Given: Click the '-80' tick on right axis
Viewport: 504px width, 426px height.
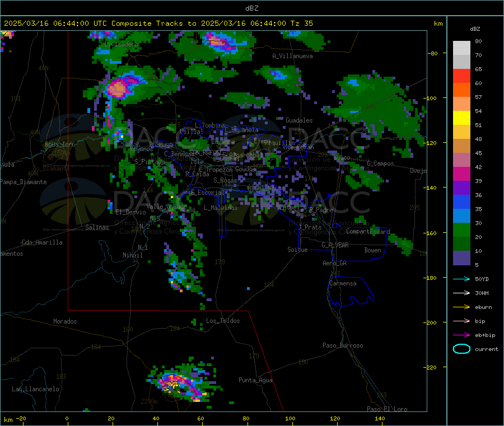Looking at the screenshot, I should click(432, 53).
